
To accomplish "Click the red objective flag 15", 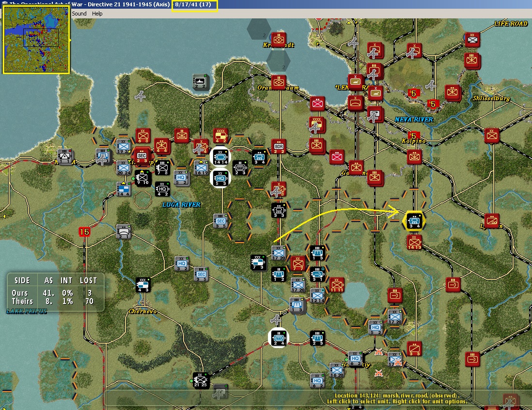I will [84, 232].
